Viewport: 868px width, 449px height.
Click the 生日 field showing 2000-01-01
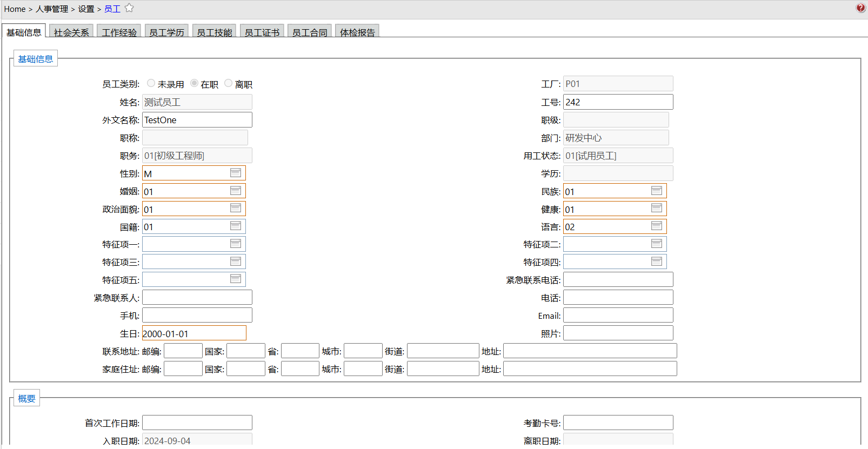click(194, 333)
